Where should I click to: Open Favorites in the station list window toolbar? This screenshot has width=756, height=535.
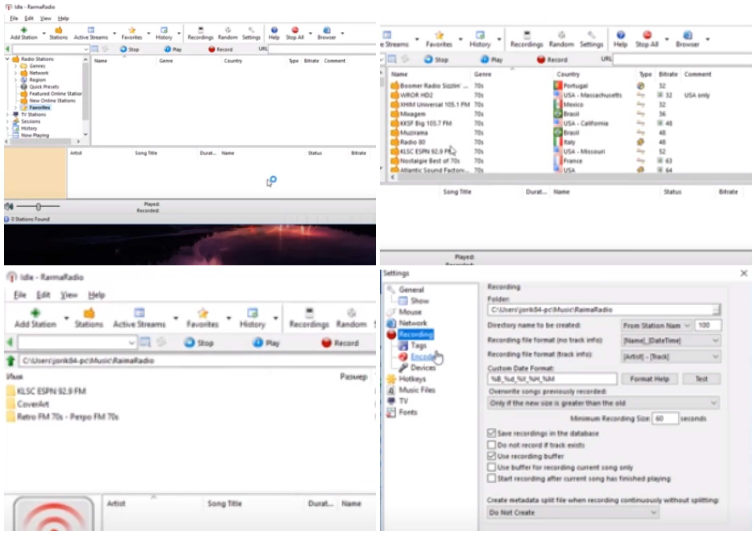coord(439,39)
